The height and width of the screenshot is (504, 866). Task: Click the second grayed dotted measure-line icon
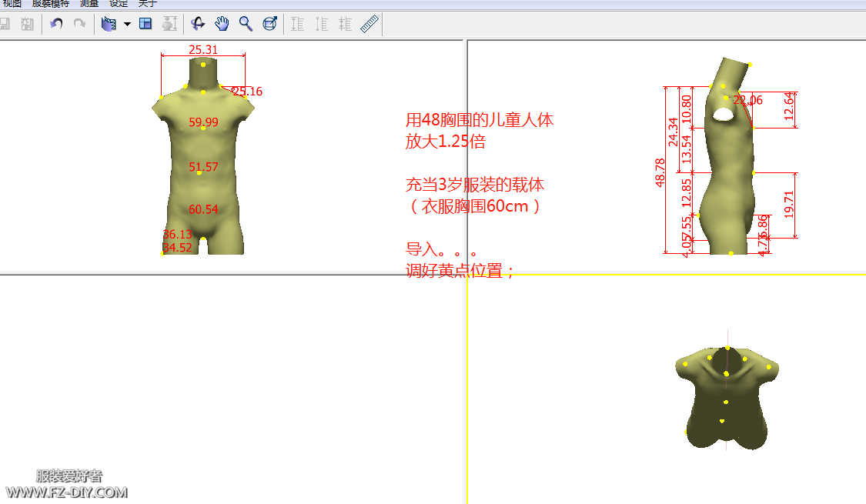(x=322, y=24)
